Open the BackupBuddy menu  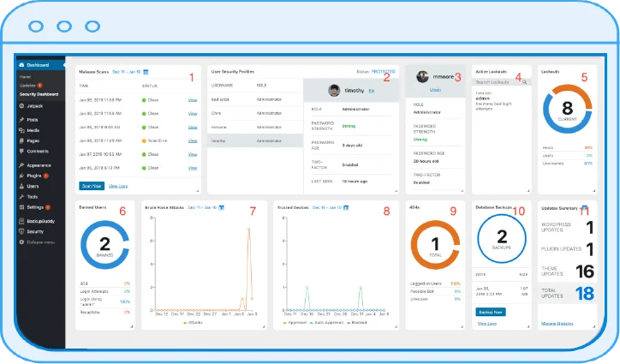(41, 221)
